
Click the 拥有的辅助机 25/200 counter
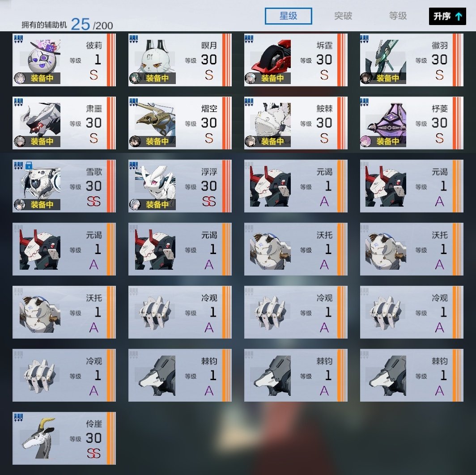pos(67,25)
